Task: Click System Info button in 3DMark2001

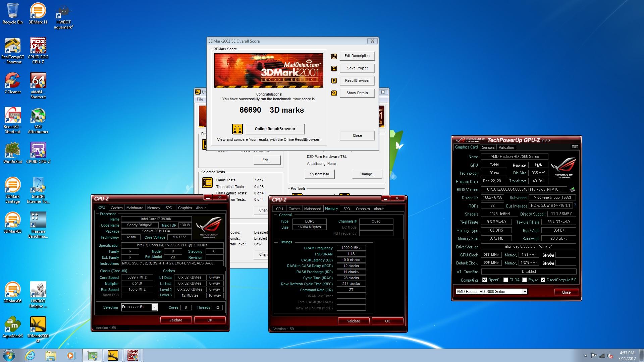Action: click(x=319, y=174)
